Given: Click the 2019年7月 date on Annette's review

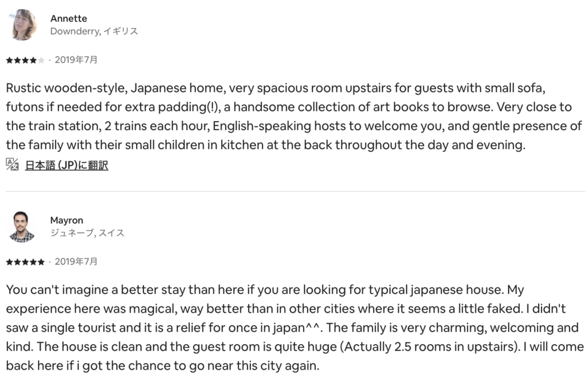Looking at the screenshot, I should pyautogui.click(x=76, y=60).
